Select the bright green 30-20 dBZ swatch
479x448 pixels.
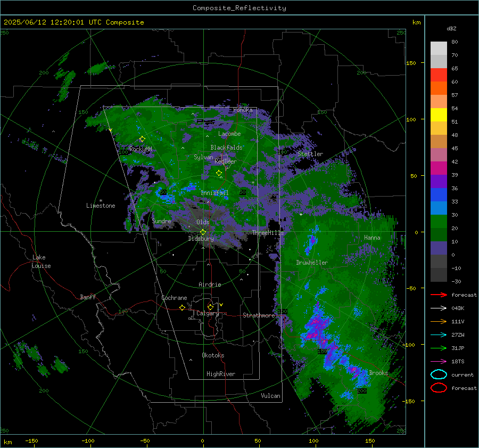(x=439, y=222)
